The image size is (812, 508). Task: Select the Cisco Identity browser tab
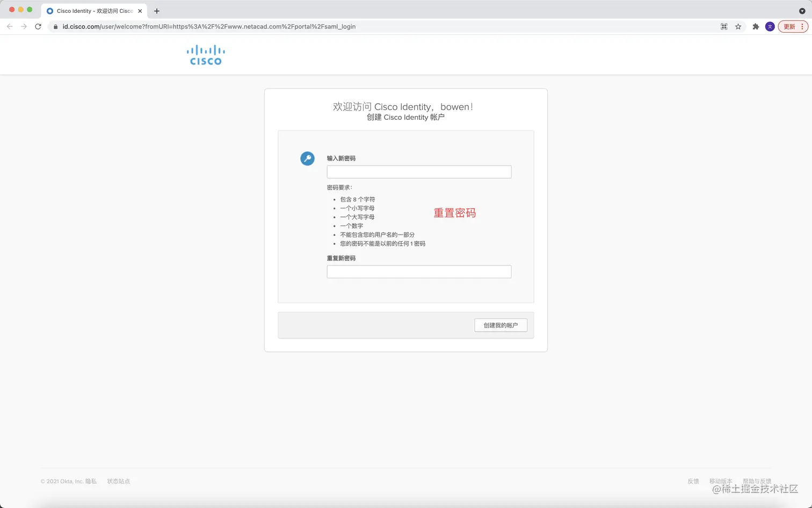[95, 11]
